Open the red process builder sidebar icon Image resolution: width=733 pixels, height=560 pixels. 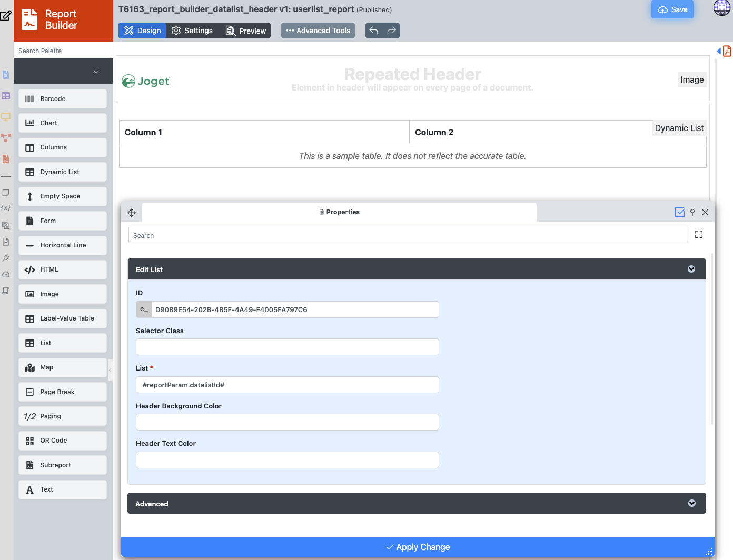(x=6, y=138)
